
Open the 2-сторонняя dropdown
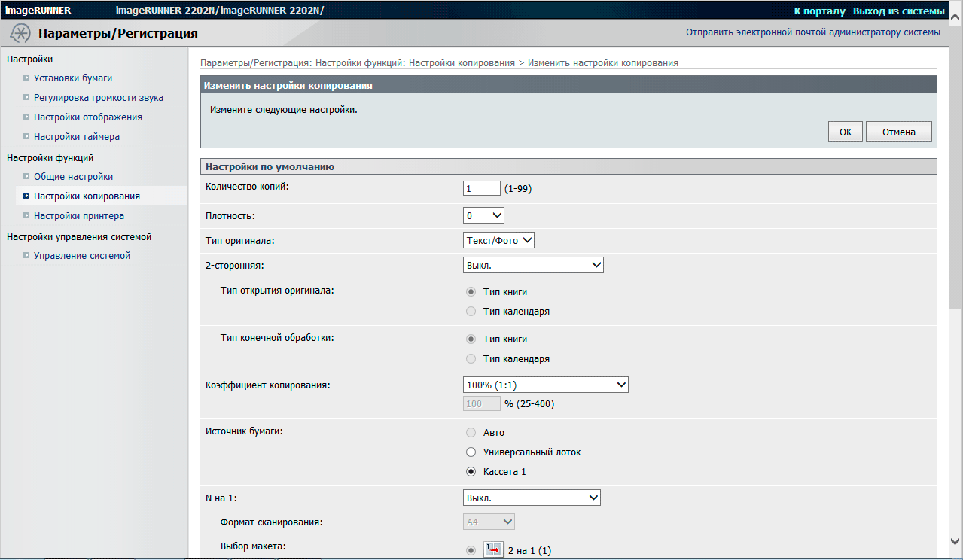click(533, 265)
